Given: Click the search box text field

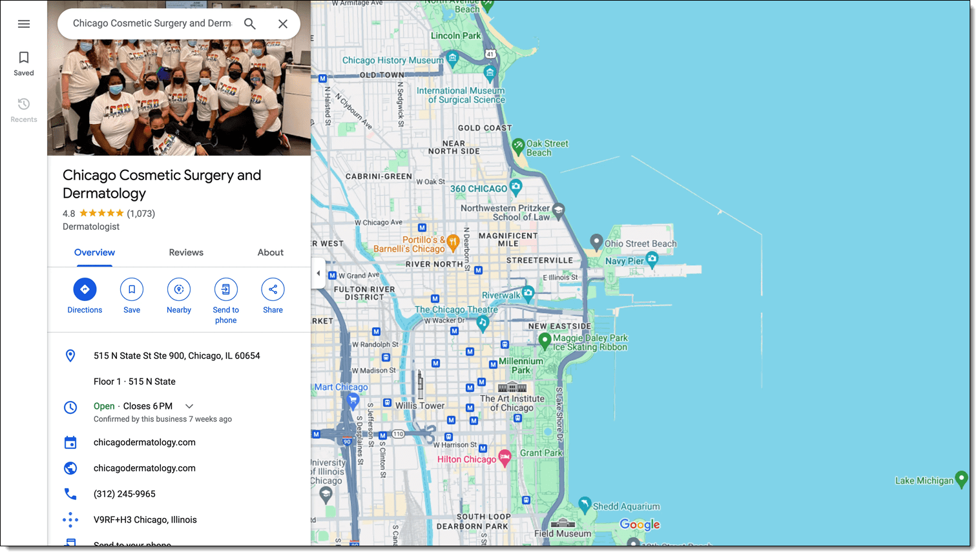Looking at the screenshot, I should [x=152, y=24].
